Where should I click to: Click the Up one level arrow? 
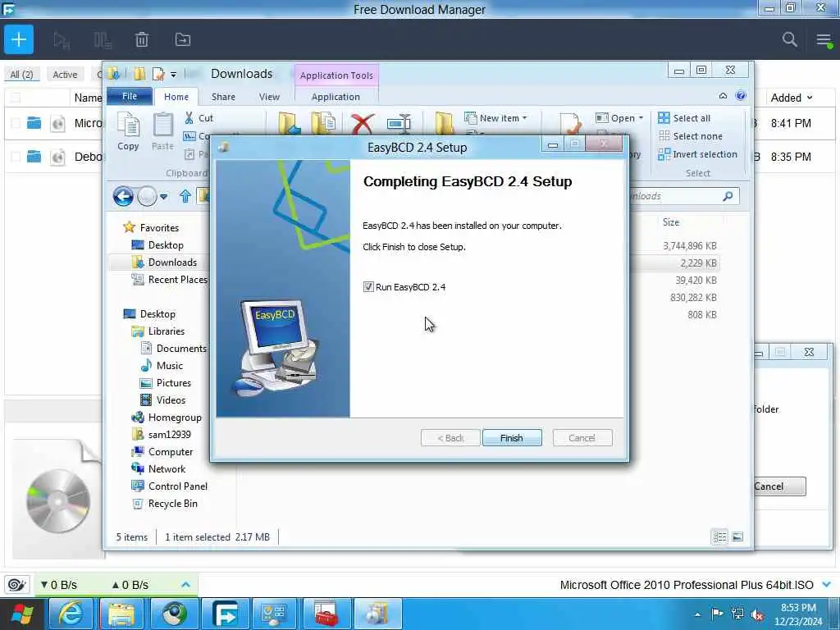click(185, 196)
